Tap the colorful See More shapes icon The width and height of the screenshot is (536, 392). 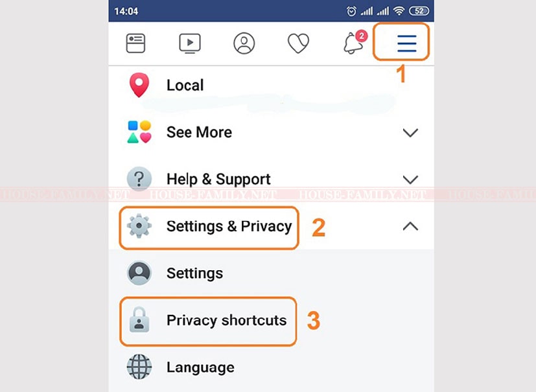click(x=139, y=132)
